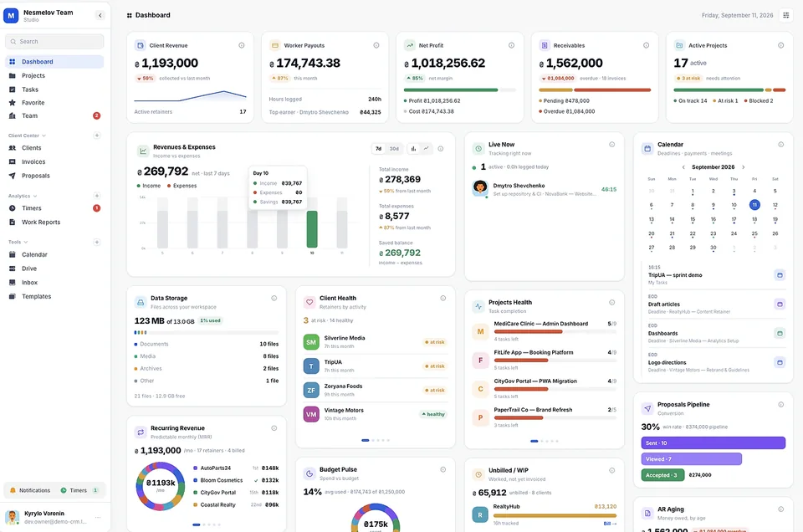Click the Accepted · 3 pipeline bar
Image resolution: width=803 pixels, height=532 pixels.
pos(662,475)
